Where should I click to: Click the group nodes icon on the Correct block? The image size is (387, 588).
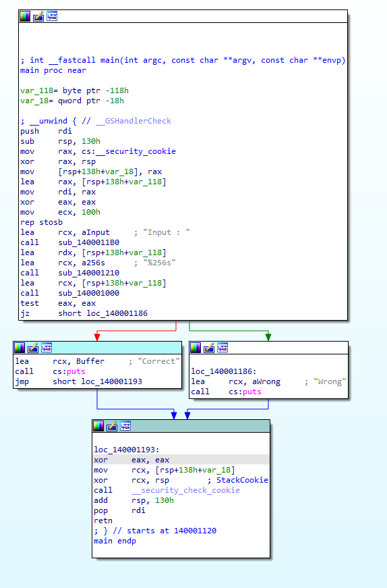pyautogui.click(x=47, y=348)
